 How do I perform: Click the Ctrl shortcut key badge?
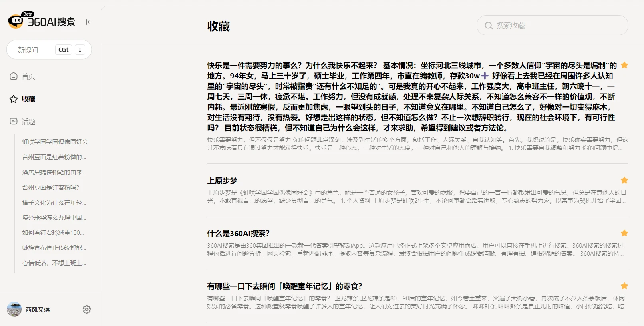click(64, 50)
